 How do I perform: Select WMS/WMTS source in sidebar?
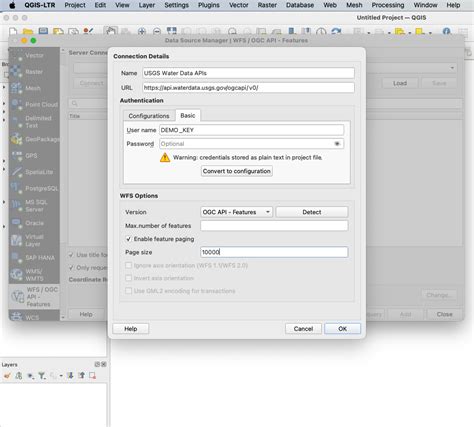(34, 275)
